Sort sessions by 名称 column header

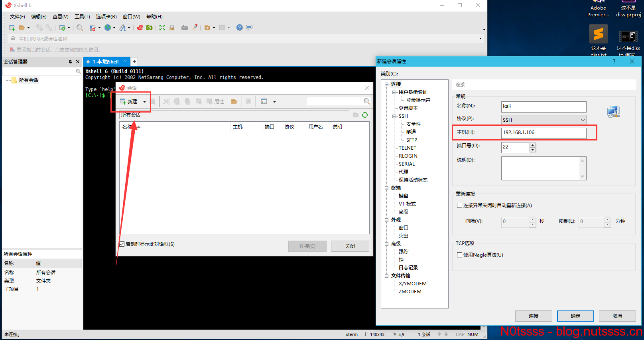tap(175, 127)
